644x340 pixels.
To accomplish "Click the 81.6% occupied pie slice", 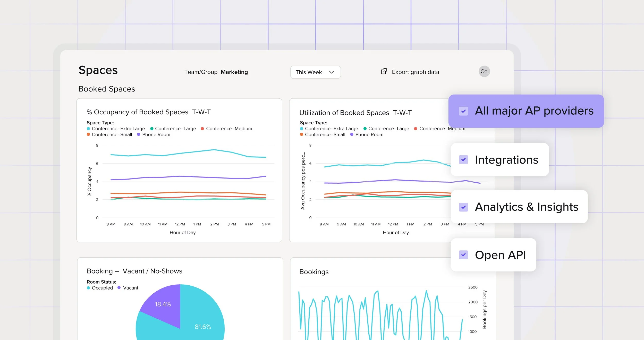I will [203, 327].
